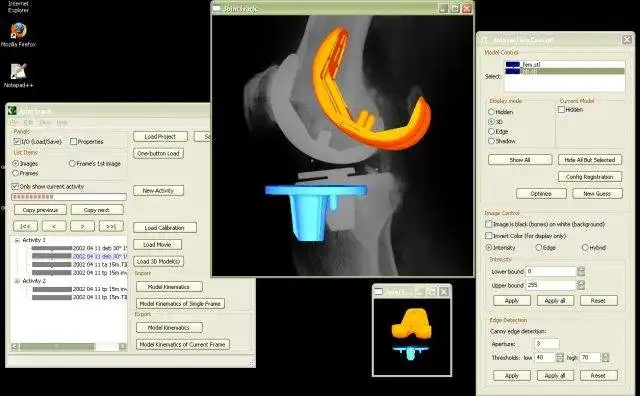Close the Interaction Control panel
The height and width of the screenshot is (396, 640).
pyautogui.click(x=627, y=40)
